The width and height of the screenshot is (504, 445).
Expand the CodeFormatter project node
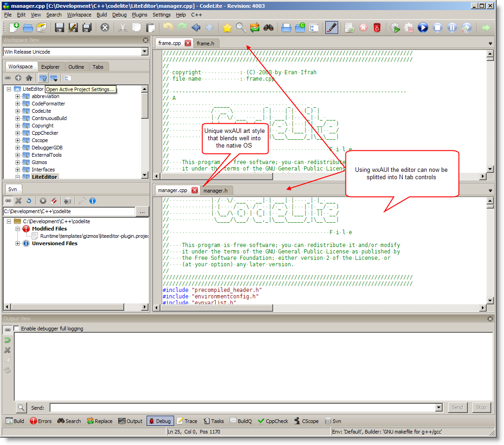(x=18, y=104)
